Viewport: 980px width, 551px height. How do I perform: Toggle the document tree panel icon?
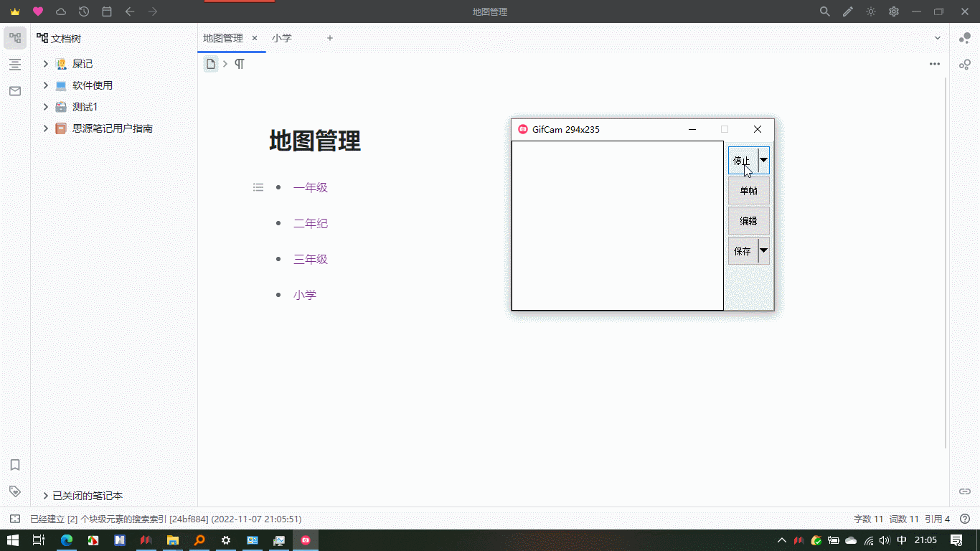pos(15,38)
